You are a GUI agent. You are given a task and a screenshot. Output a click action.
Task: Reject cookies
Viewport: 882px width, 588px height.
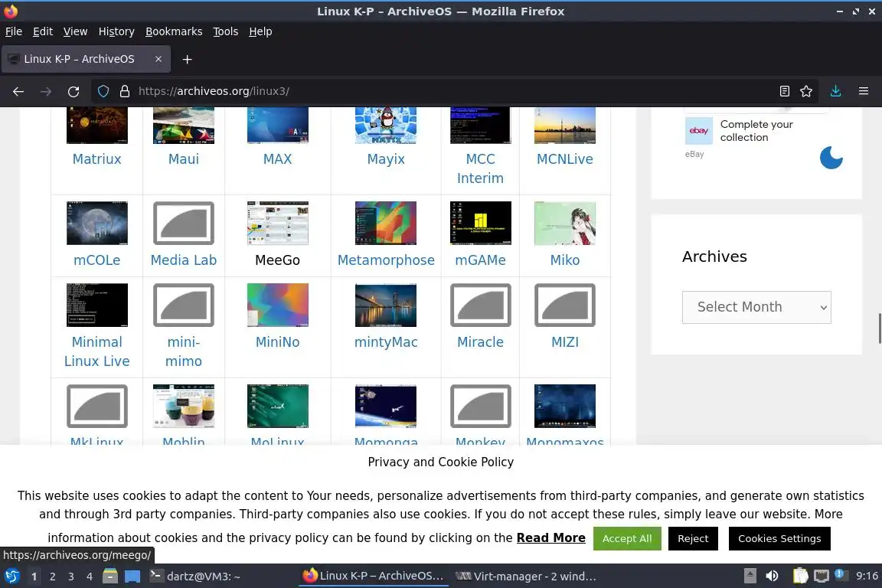tap(693, 538)
